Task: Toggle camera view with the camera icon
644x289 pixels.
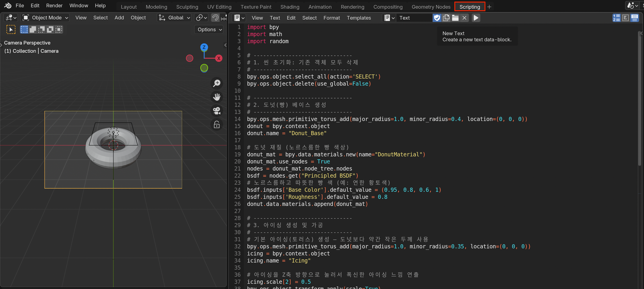Action: coord(217,111)
